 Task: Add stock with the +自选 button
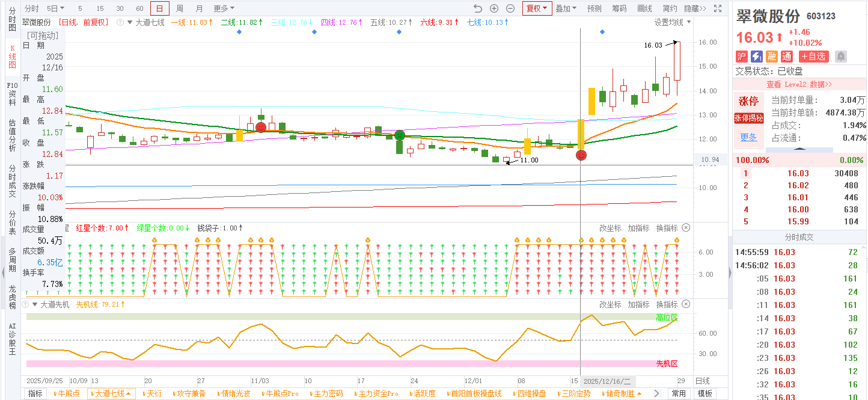[813, 56]
